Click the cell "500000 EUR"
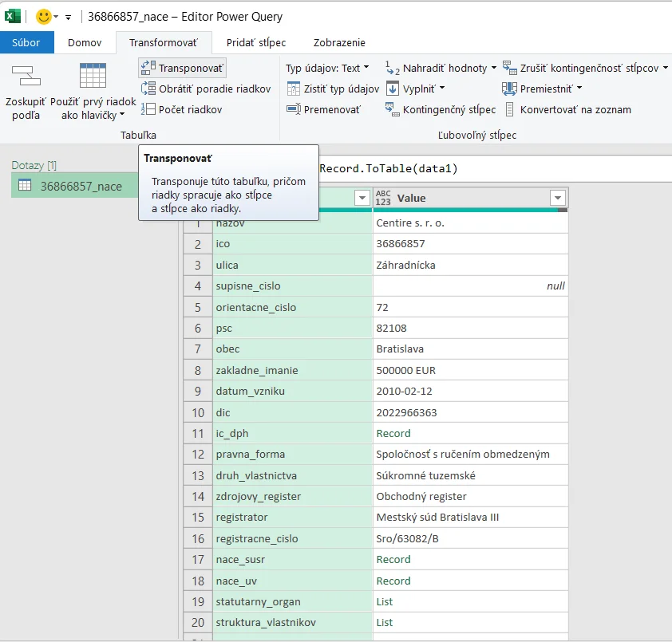 (471, 370)
